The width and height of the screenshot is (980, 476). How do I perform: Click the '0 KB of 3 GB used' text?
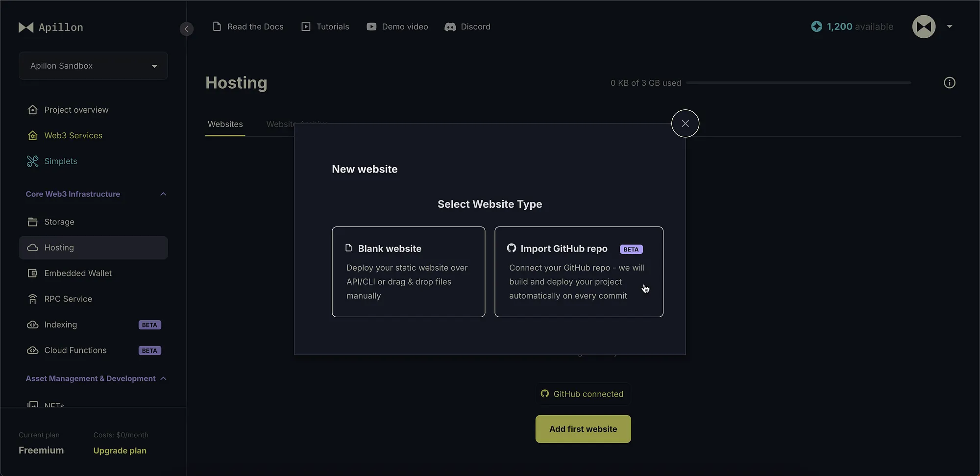(645, 83)
